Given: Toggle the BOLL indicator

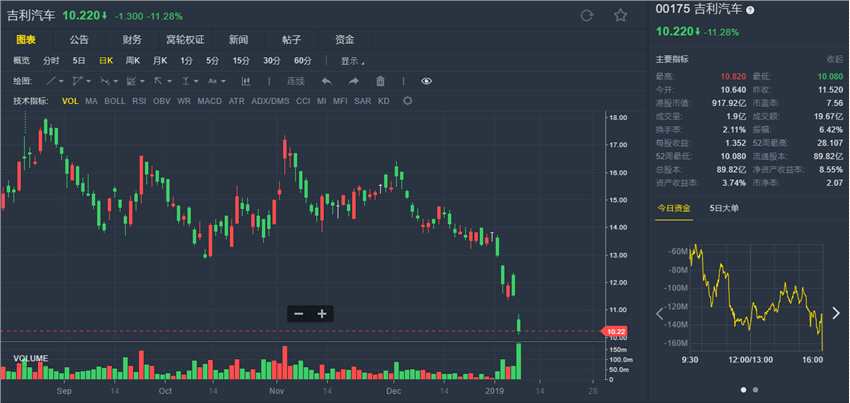Looking at the screenshot, I should [115, 101].
